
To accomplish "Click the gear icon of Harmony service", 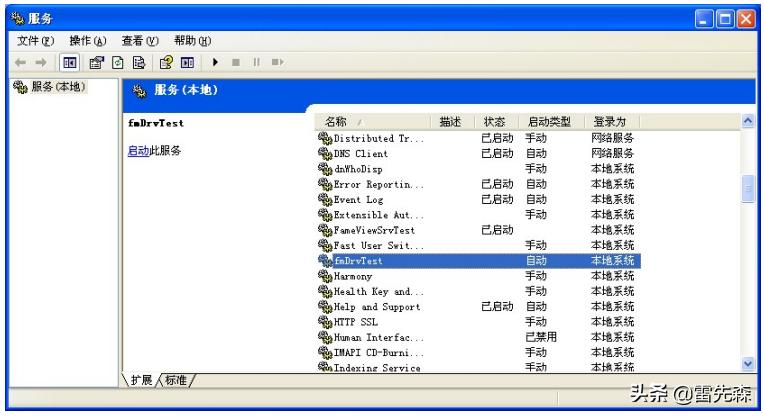I will [x=325, y=276].
